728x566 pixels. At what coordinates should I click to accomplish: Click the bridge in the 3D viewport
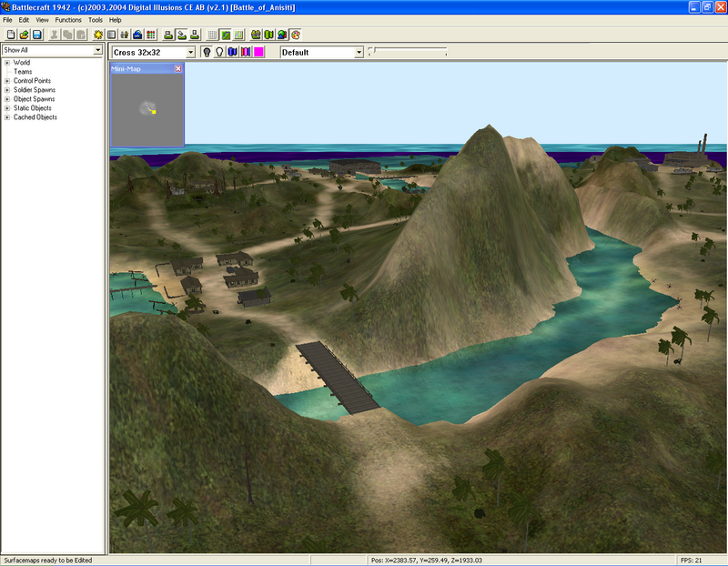tap(338, 377)
